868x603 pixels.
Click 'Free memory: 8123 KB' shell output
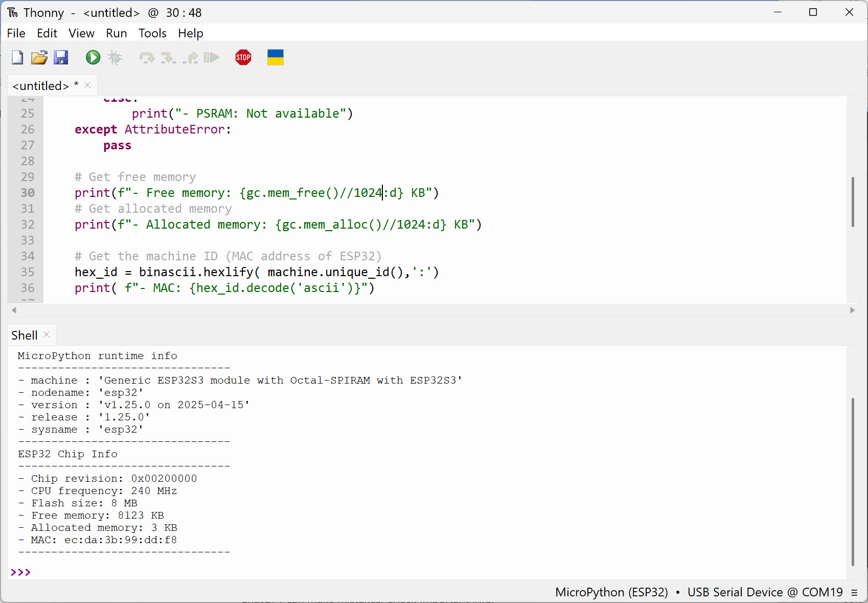[91, 516]
